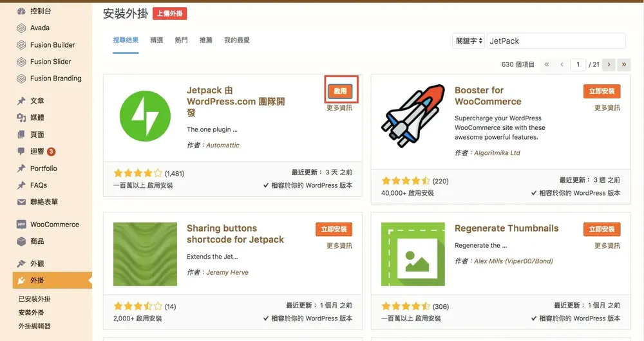Click the Avada sidebar icon
This screenshot has height=341, width=644.
pyautogui.click(x=21, y=28)
